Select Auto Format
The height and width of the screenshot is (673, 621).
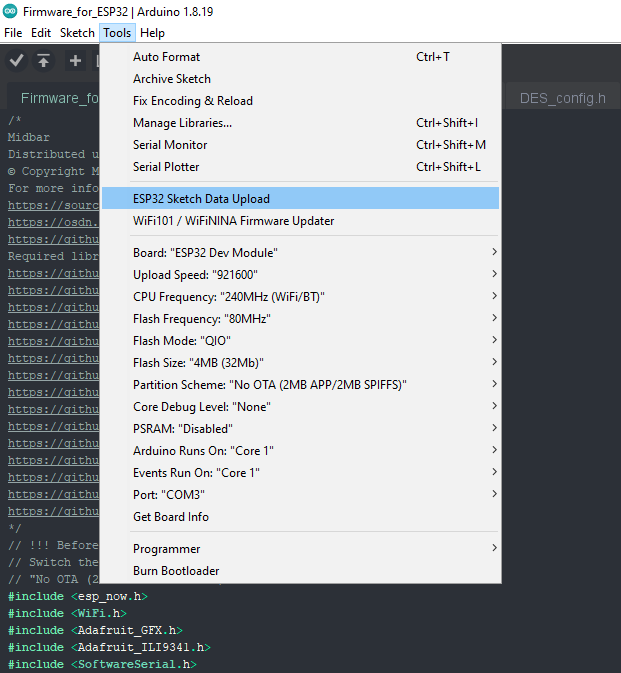[x=300, y=57]
